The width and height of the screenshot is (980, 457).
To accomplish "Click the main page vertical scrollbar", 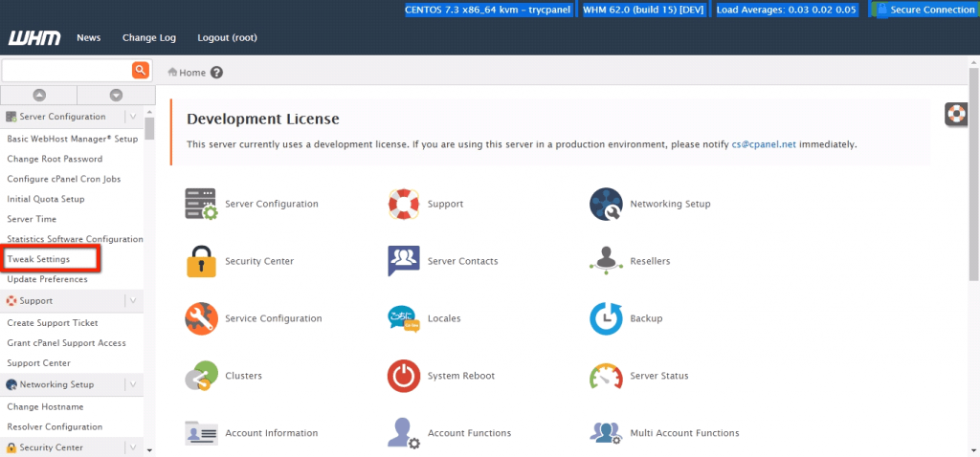I will pyautogui.click(x=973, y=175).
